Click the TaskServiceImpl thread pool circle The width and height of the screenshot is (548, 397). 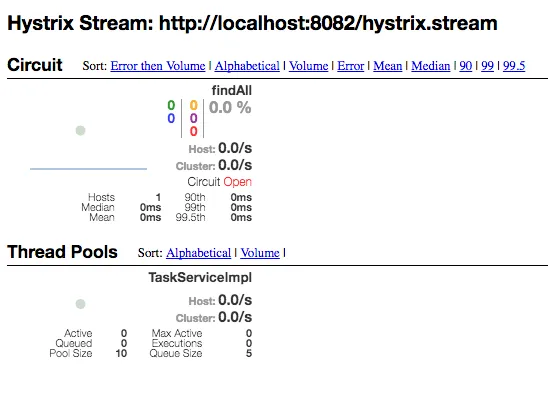click(x=80, y=304)
